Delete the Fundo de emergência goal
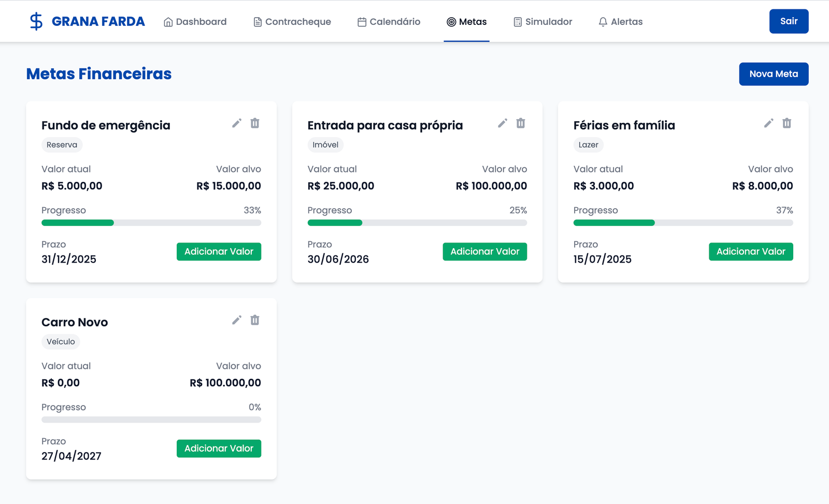The width and height of the screenshot is (829, 504). coord(255,123)
